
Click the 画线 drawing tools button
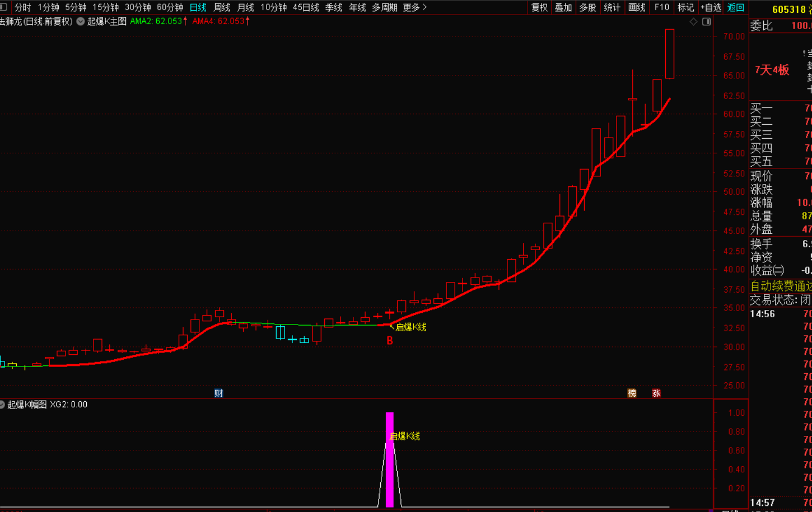click(637, 7)
